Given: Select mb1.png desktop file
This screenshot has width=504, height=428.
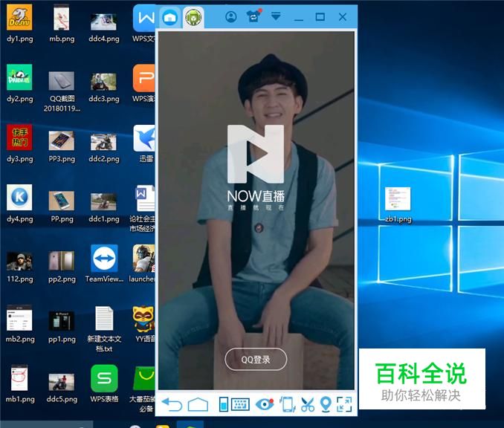Looking at the screenshot, I should click(x=20, y=384).
